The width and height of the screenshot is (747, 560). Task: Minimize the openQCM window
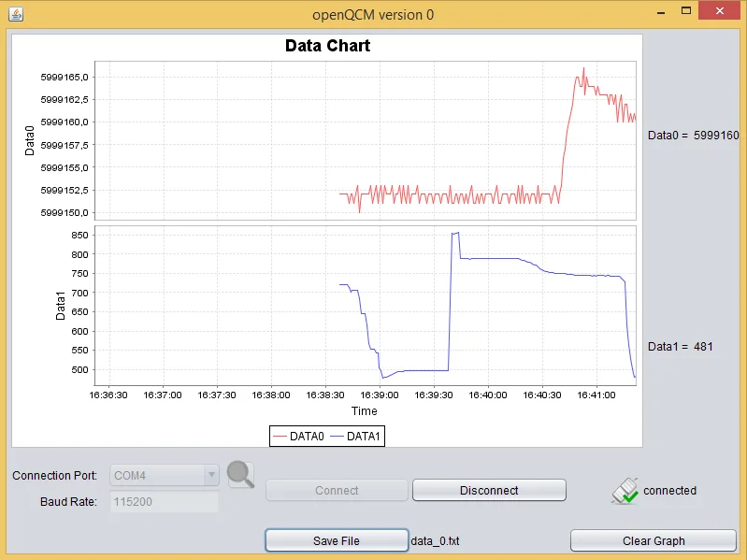pos(661,11)
